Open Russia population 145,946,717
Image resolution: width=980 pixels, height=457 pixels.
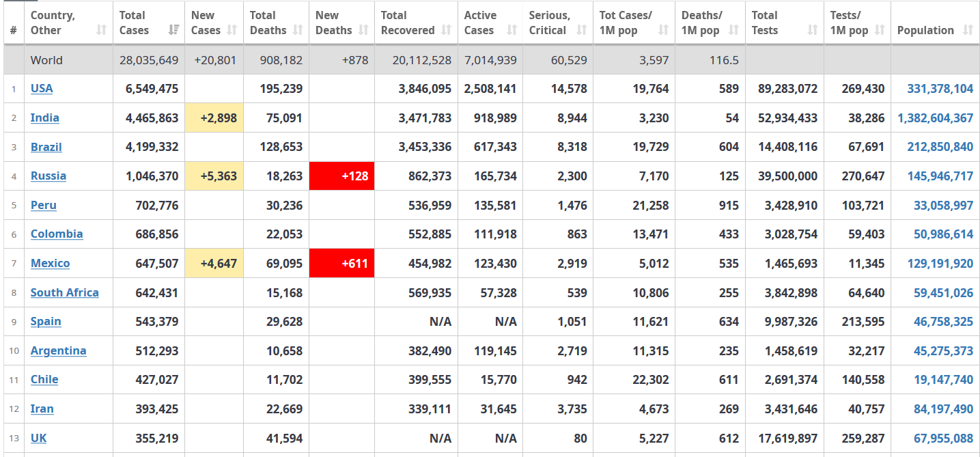[x=940, y=176]
